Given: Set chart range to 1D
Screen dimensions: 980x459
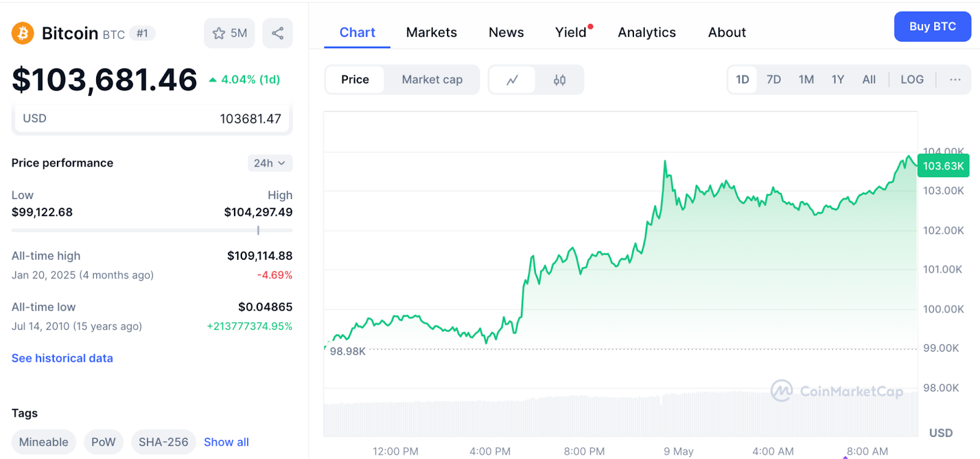Looking at the screenshot, I should [742, 80].
